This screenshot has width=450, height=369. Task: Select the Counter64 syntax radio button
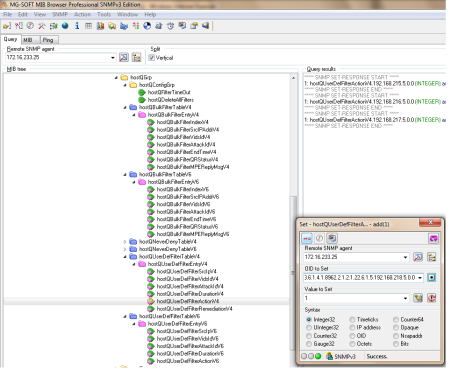pyautogui.click(x=396, y=319)
